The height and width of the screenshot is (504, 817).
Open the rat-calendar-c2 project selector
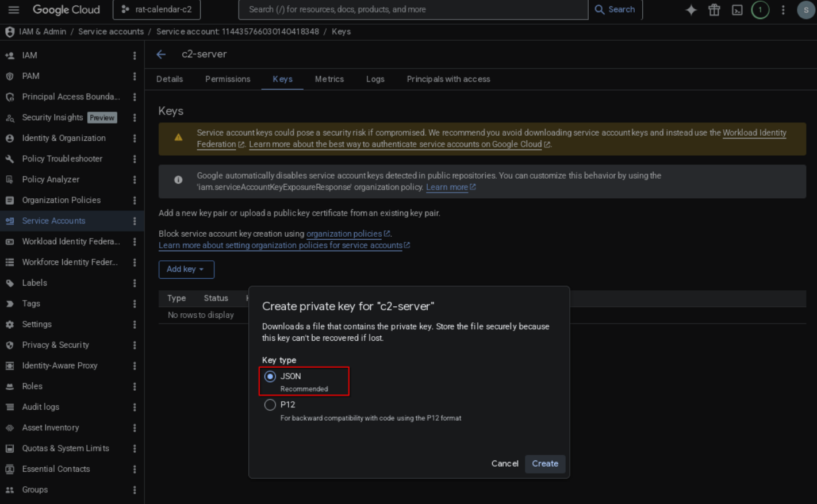pyautogui.click(x=156, y=10)
